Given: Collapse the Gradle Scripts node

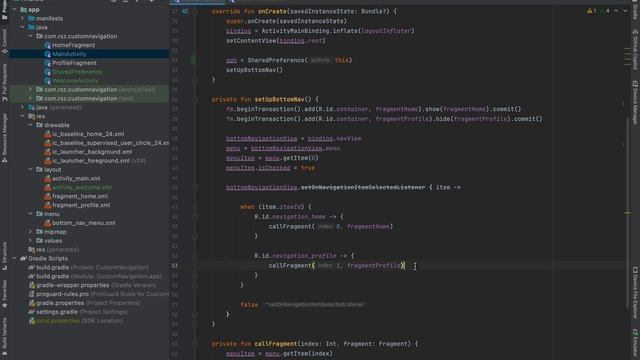Looking at the screenshot, I should [15, 258].
